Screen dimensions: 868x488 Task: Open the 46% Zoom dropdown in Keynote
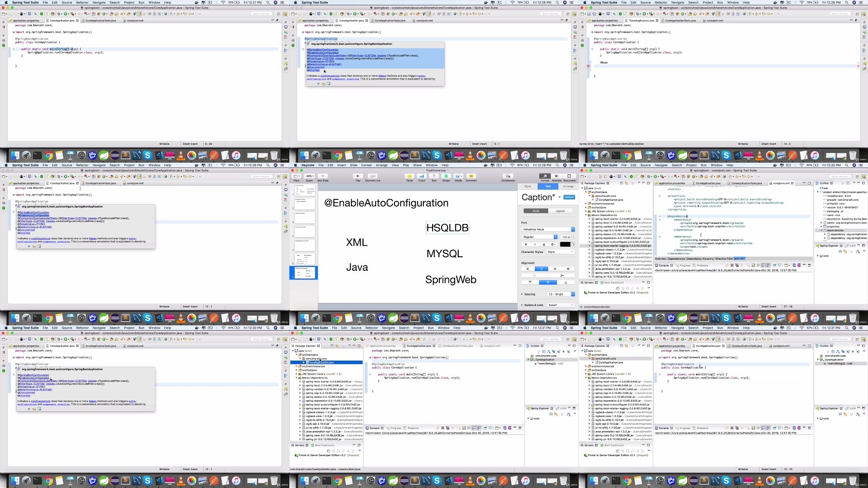click(x=310, y=176)
